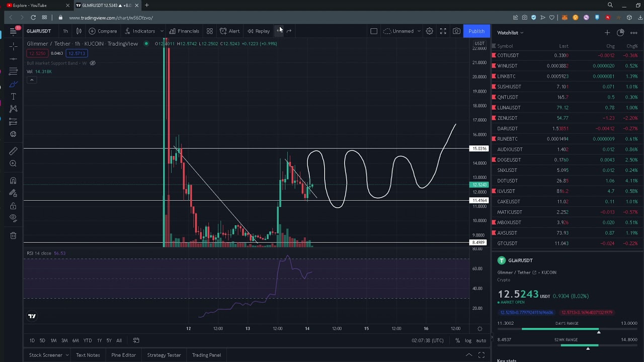The width and height of the screenshot is (644, 362).
Task: Select the crosshair cursor tool
Action: tap(13, 46)
